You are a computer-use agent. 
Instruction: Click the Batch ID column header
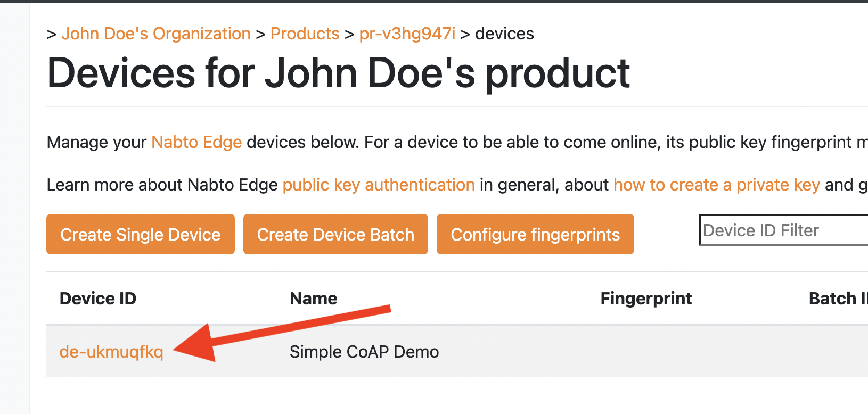pos(837,299)
